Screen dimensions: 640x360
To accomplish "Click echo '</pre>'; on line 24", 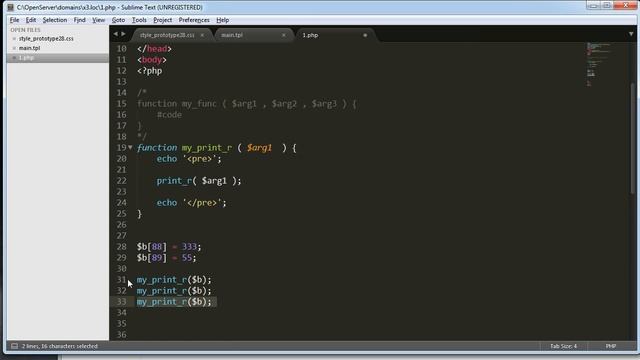I will click(191, 203).
